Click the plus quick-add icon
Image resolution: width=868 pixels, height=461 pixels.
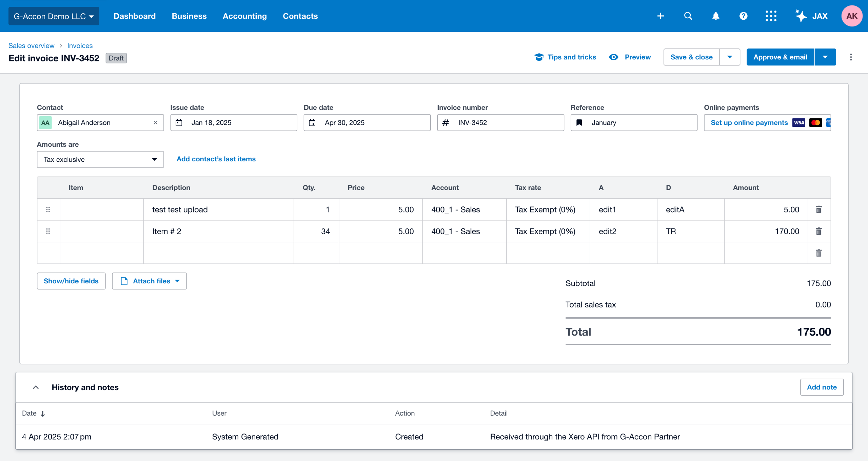coord(660,16)
